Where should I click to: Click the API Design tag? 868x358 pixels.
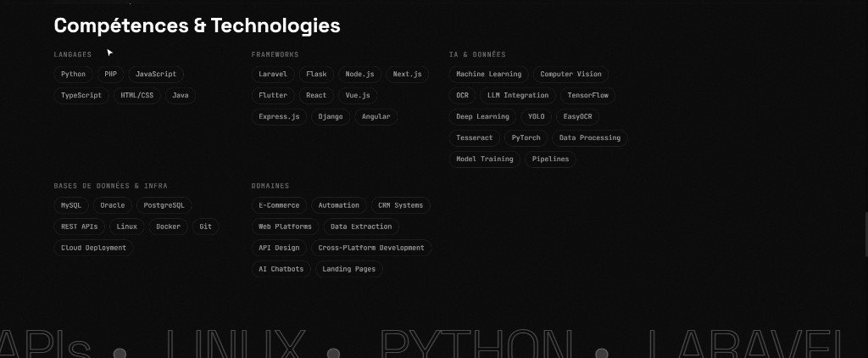(279, 248)
